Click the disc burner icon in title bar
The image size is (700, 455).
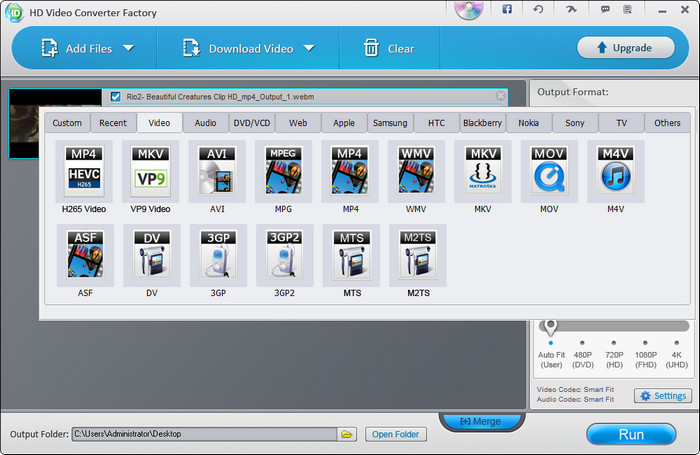click(x=469, y=9)
